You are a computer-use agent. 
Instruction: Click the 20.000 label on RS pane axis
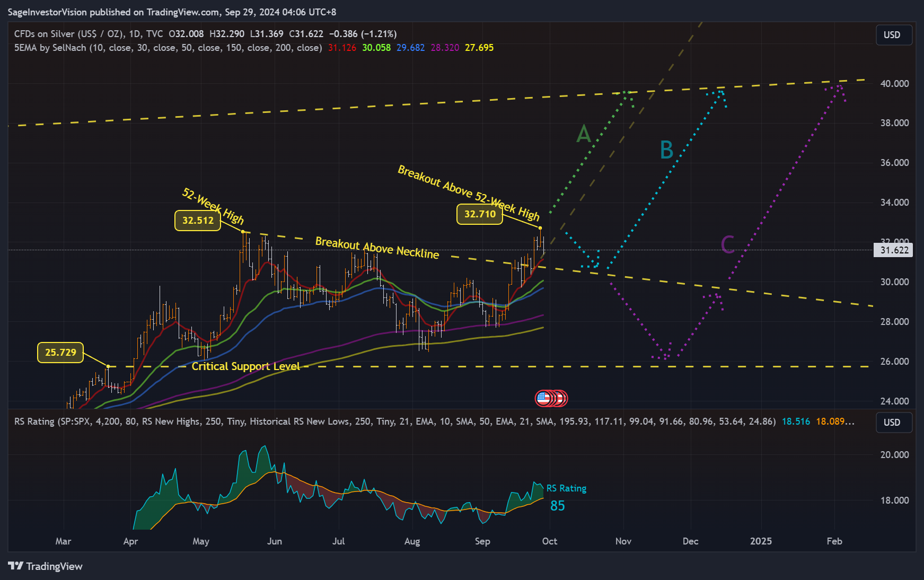click(894, 455)
